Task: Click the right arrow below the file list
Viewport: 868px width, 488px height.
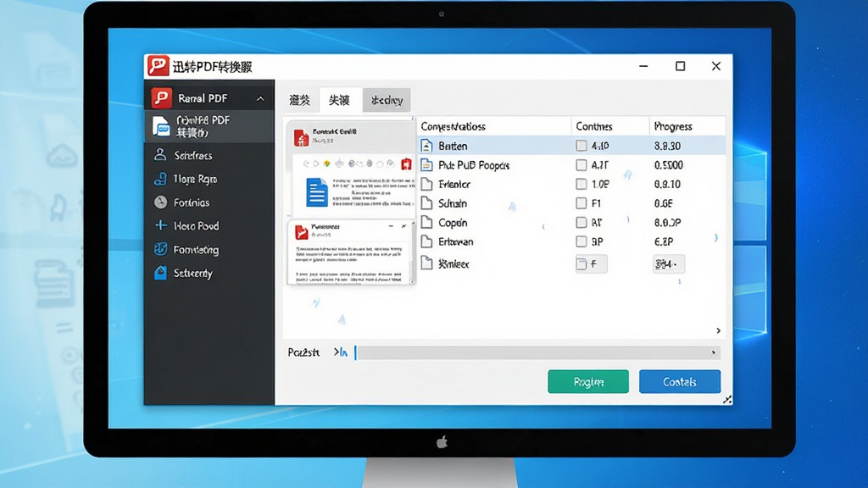Action: [x=719, y=330]
